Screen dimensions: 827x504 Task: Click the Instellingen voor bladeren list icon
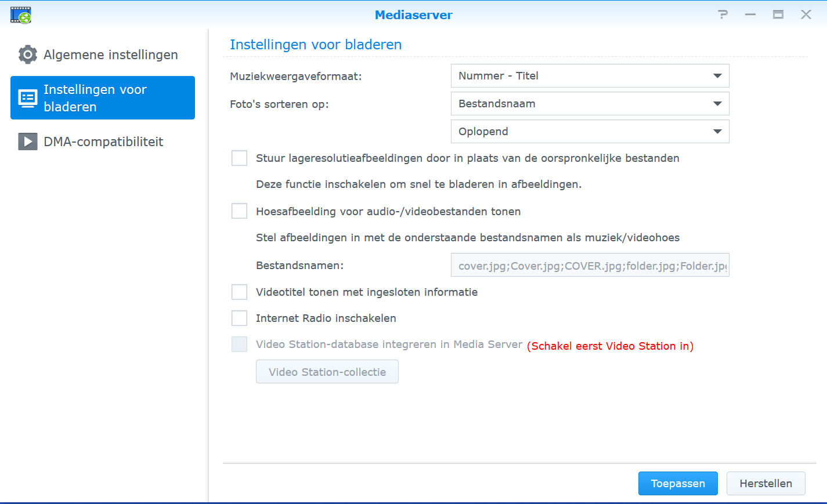[x=27, y=98]
